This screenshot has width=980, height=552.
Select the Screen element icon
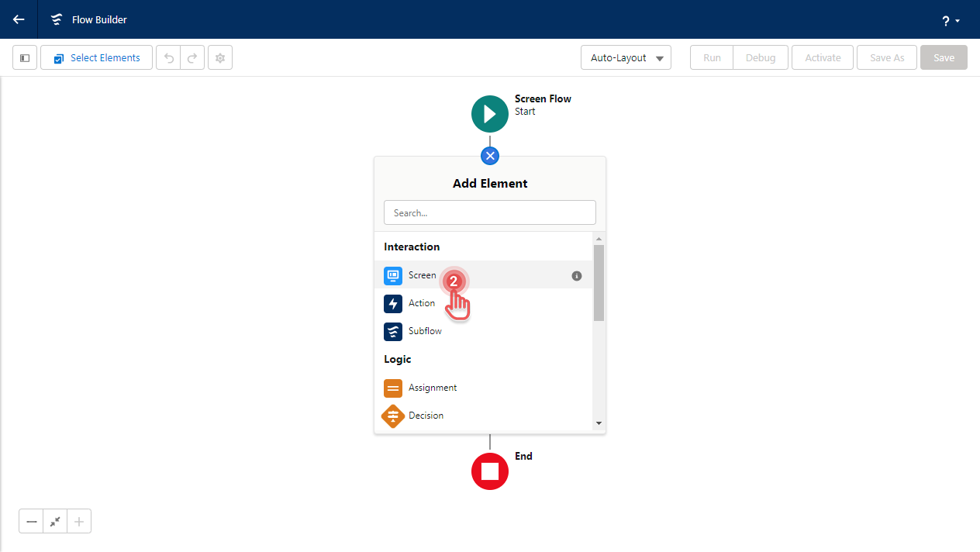[x=393, y=275]
